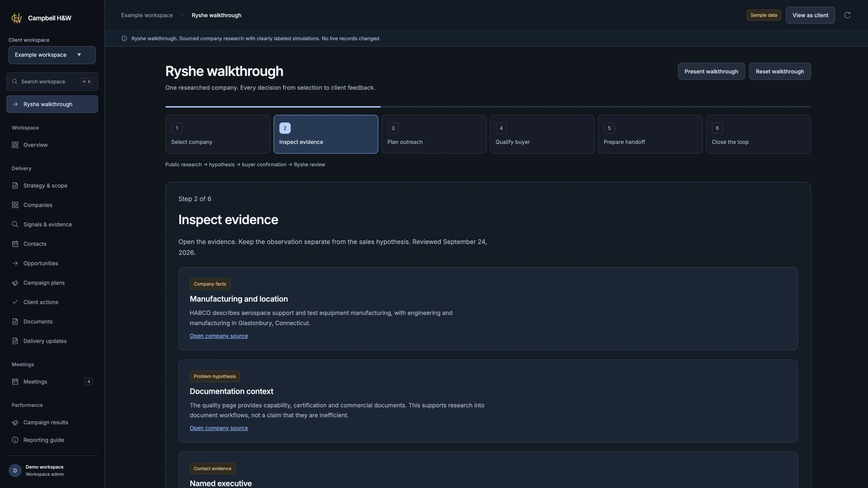Click Present walkthrough button
The width and height of the screenshot is (868, 488).
point(711,71)
